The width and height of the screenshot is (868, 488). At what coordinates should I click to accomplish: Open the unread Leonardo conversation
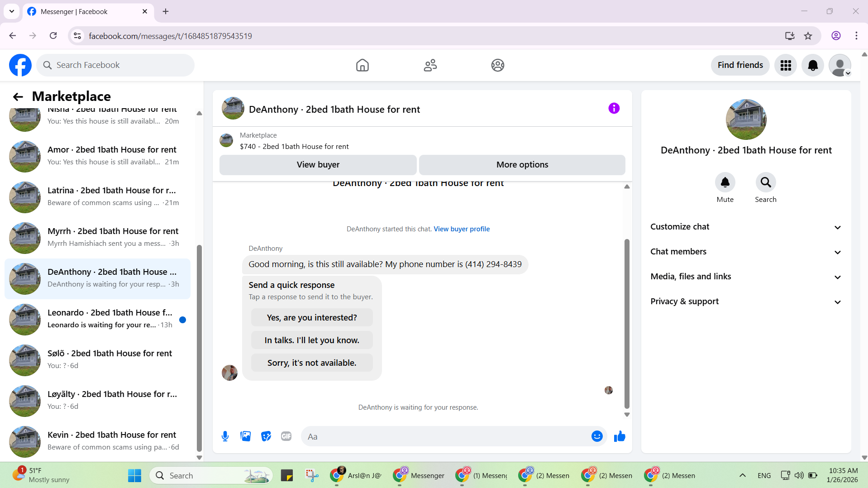coord(97,319)
